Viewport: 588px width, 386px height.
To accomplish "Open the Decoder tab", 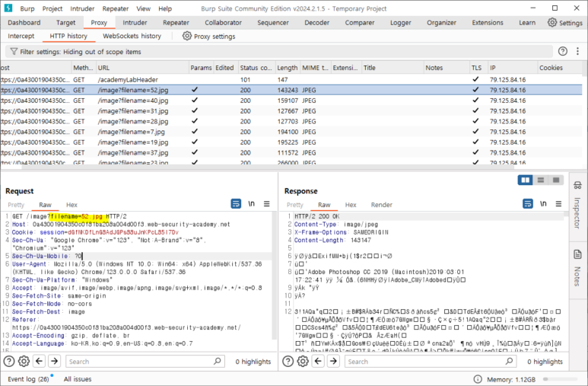I will point(316,23).
